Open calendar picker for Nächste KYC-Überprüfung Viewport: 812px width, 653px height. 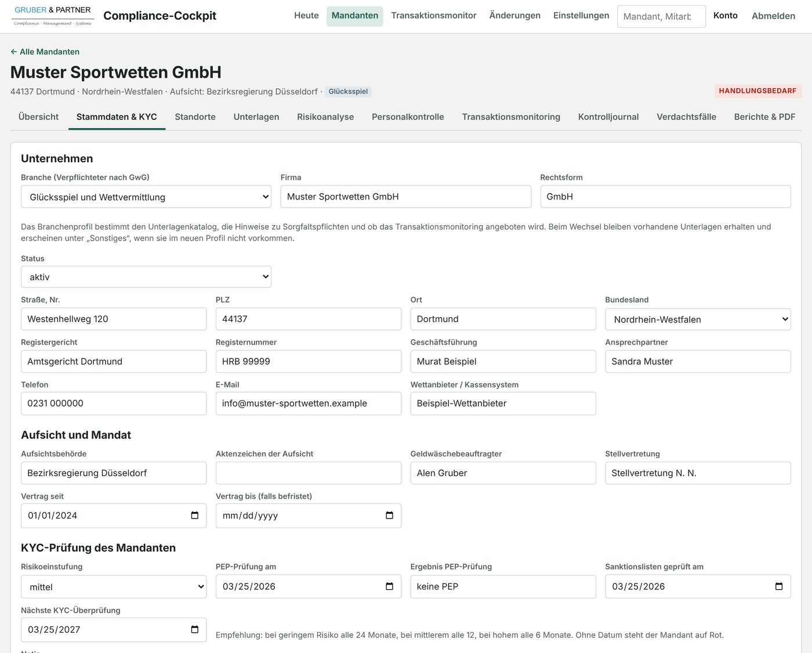(x=195, y=629)
